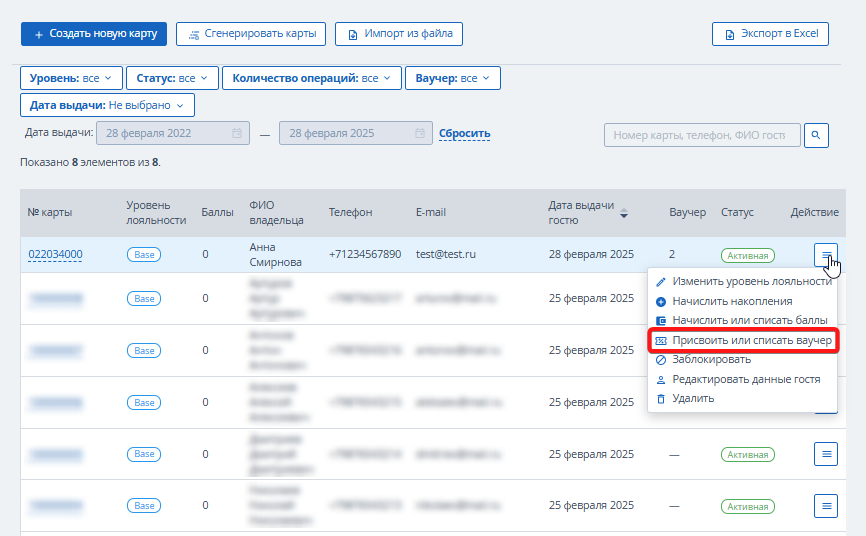Click the magnifier search button

click(x=816, y=135)
